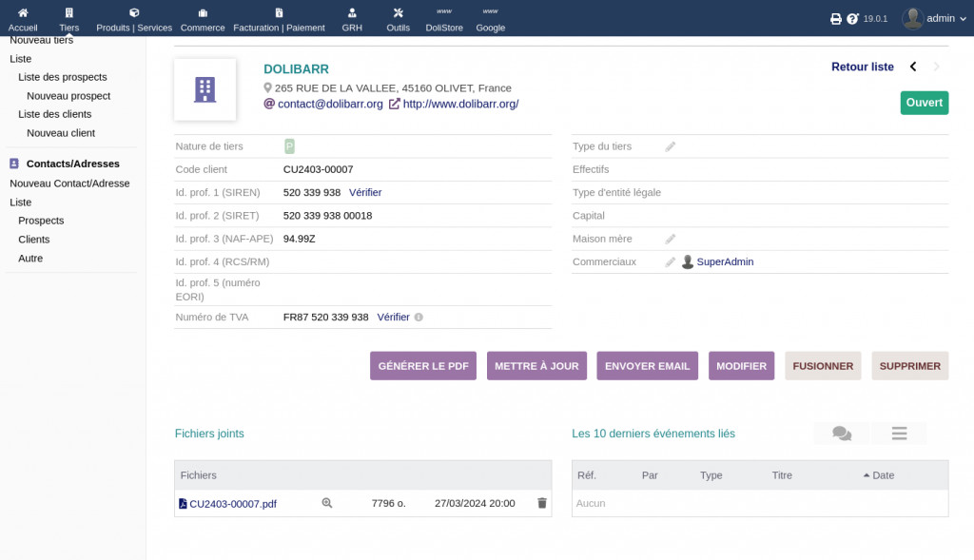Delete attached PDF using trash icon
The width and height of the screenshot is (974, 560).
[542, 503]
